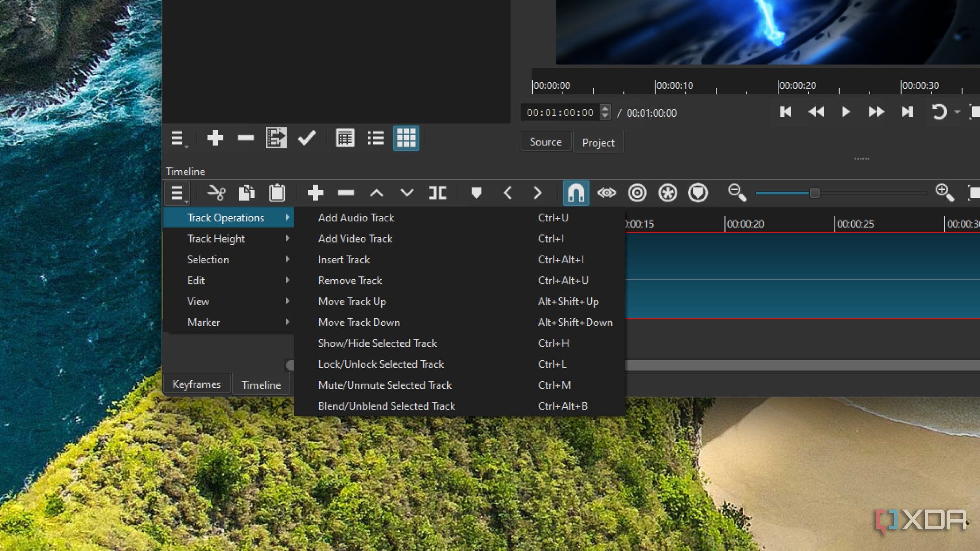Click the timeline Overwrite down-arrow icon
Image resolution: width=980 pixels, height=551 pixels.
[x=407, y=193]
